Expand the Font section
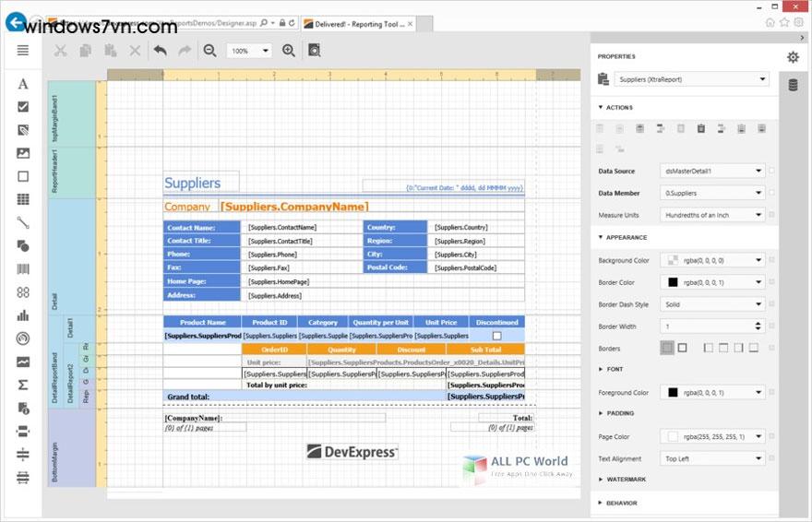The image size is (812, 522). (615, 369)
